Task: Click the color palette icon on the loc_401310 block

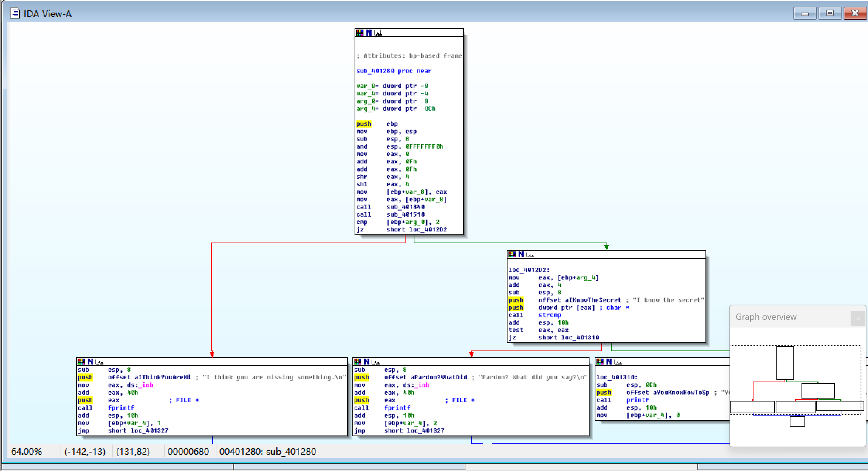Action: 600,362
